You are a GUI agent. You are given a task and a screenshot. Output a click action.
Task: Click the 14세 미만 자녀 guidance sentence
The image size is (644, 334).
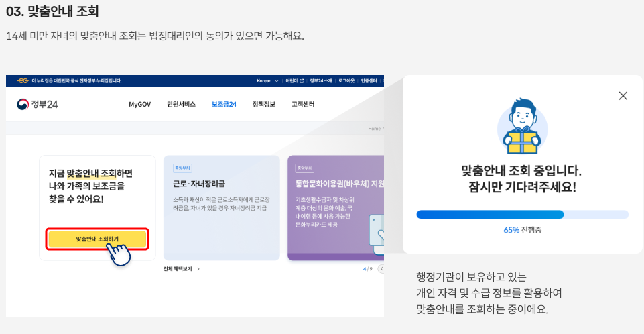tap(155, 36)
